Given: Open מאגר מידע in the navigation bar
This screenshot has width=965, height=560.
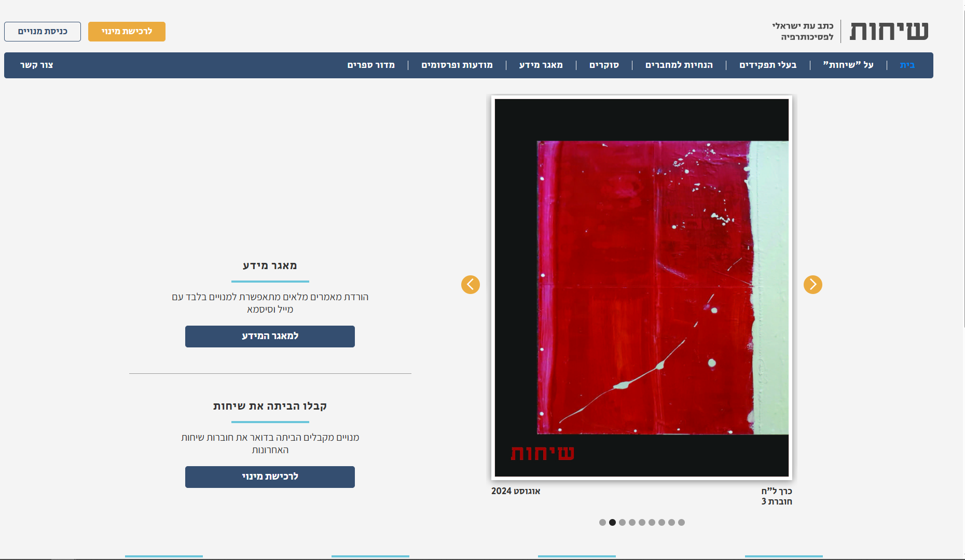Looking at the screenshot, I should pyautogui.click(x=541, y=65).
